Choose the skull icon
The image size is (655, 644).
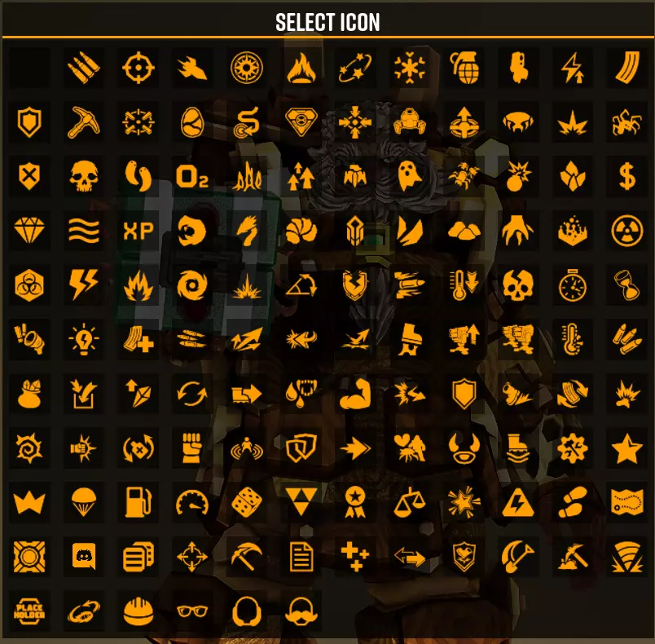[x=84, y=176]
